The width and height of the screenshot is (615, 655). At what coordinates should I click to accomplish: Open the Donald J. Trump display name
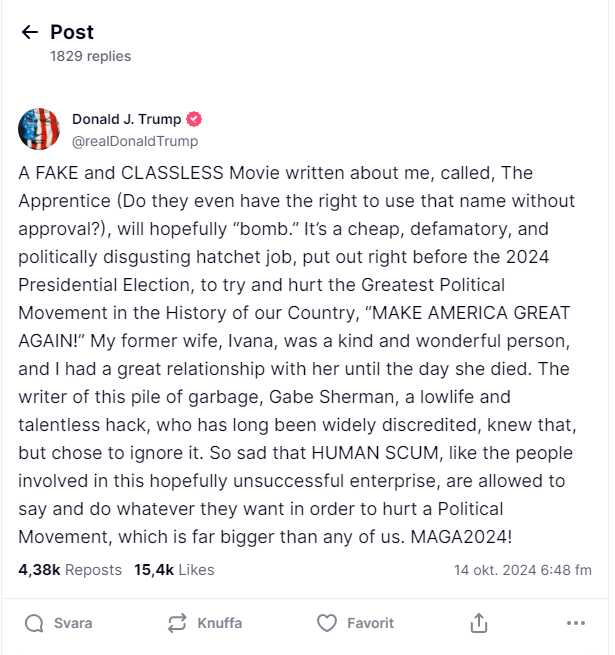pyautogui.click(x=127, y=119)
